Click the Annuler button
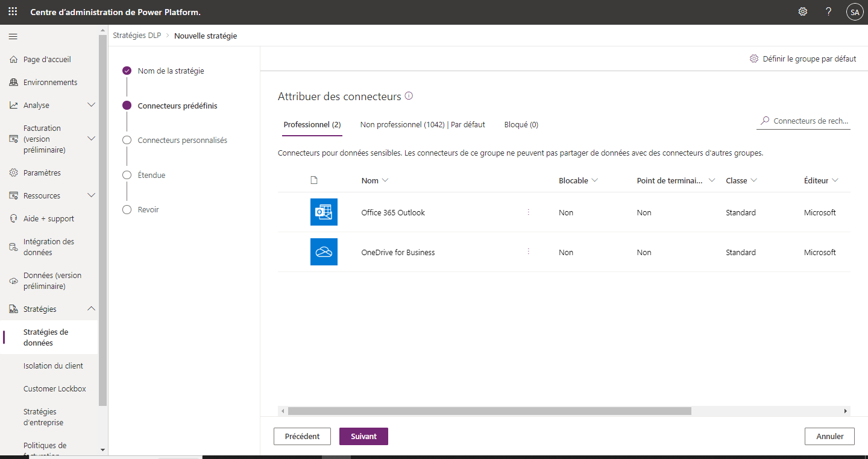Screen dimensions: 868x459 (x=829, y=436)
